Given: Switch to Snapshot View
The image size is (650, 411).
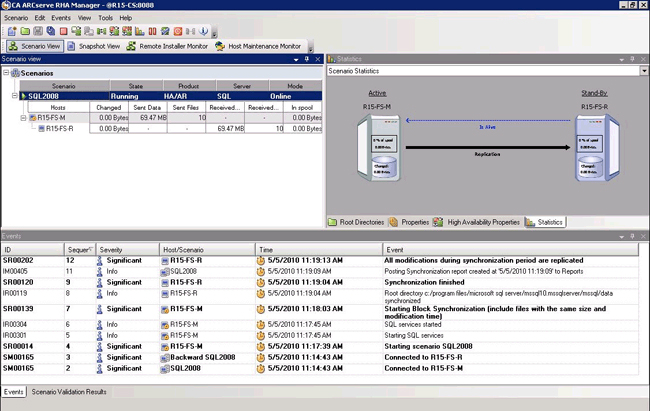Looking at the screenshot, I should coord(94,46).
